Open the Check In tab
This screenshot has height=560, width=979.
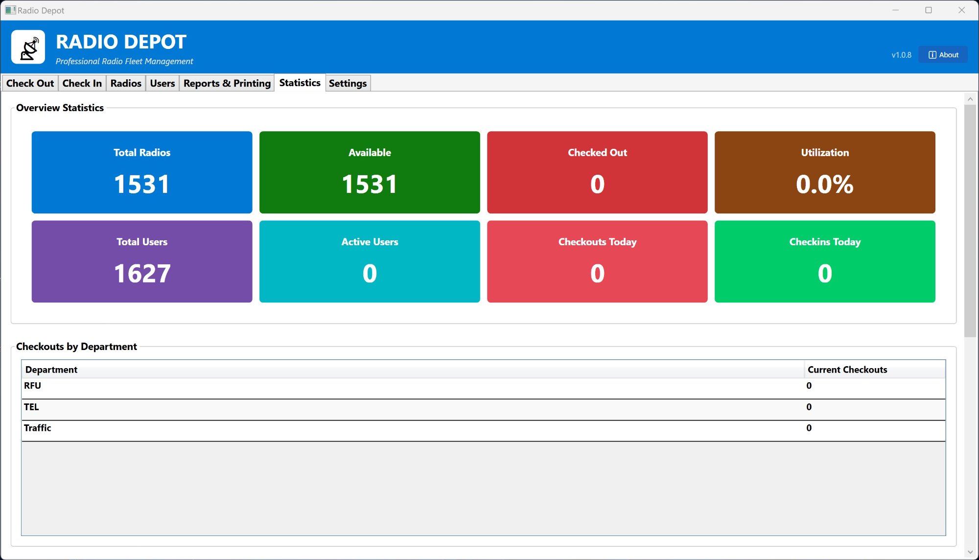tap(82, 83)
